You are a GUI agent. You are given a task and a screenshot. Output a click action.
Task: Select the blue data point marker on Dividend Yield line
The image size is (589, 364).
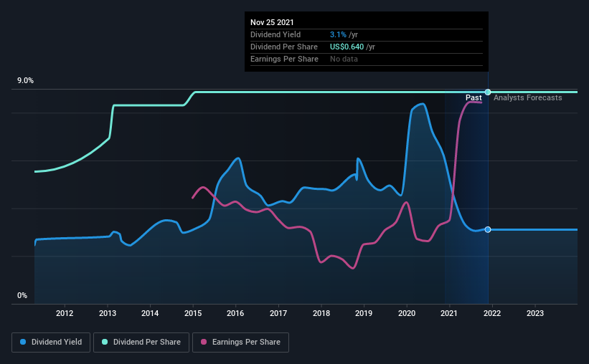[488, 230]
